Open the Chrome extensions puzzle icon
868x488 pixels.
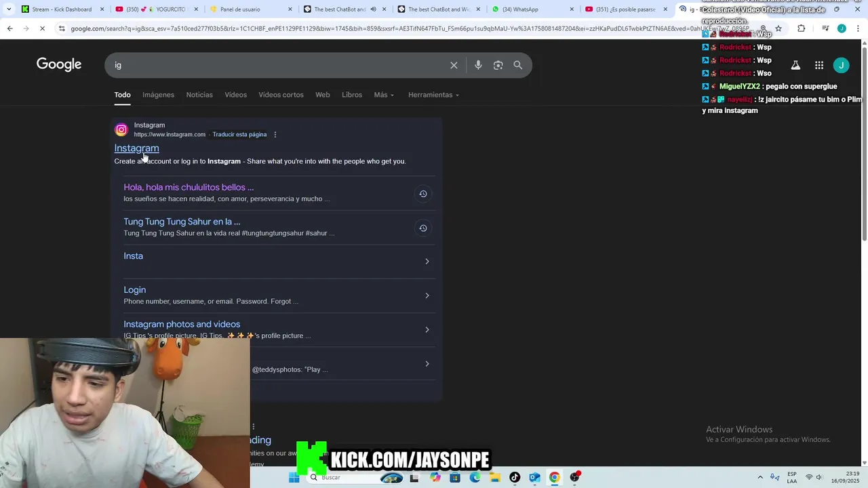coord(801,28)
